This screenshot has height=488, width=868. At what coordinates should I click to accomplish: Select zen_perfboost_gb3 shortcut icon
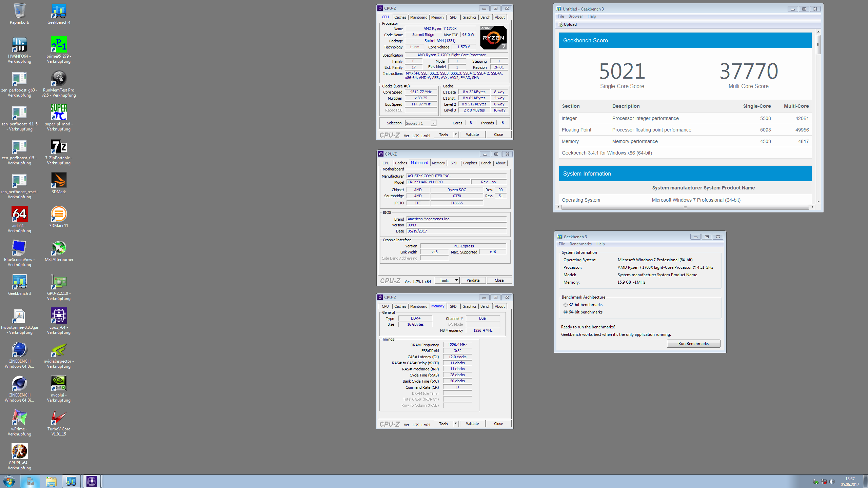pos(19,84)
